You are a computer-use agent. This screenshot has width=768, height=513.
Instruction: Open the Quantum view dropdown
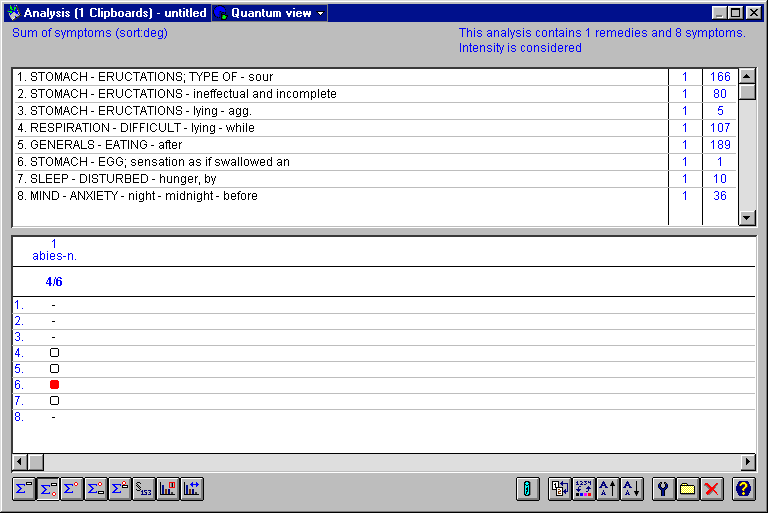[270, 13]
